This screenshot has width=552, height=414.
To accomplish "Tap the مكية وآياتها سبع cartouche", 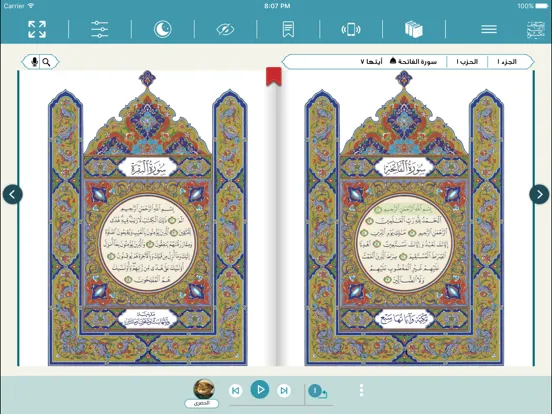I will [x=404, y=319].
